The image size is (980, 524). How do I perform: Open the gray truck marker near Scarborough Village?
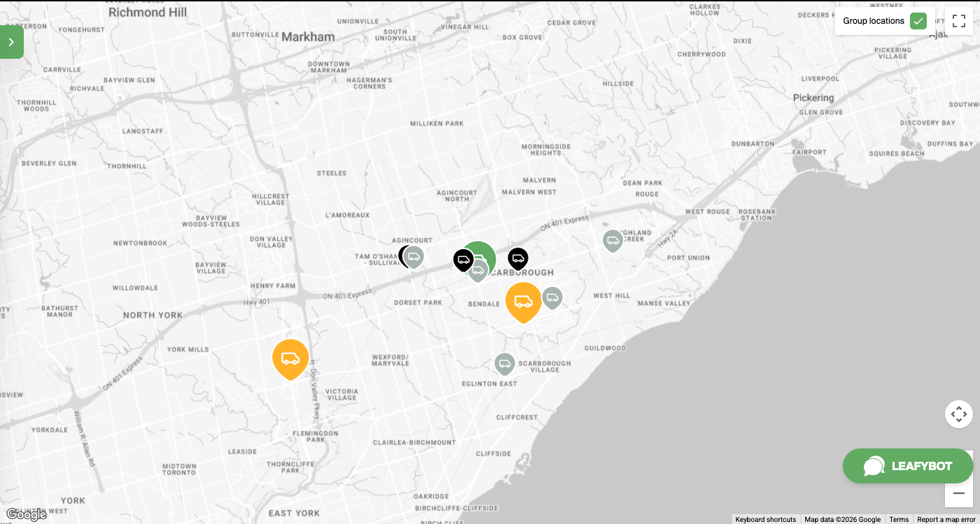(504, 363)
